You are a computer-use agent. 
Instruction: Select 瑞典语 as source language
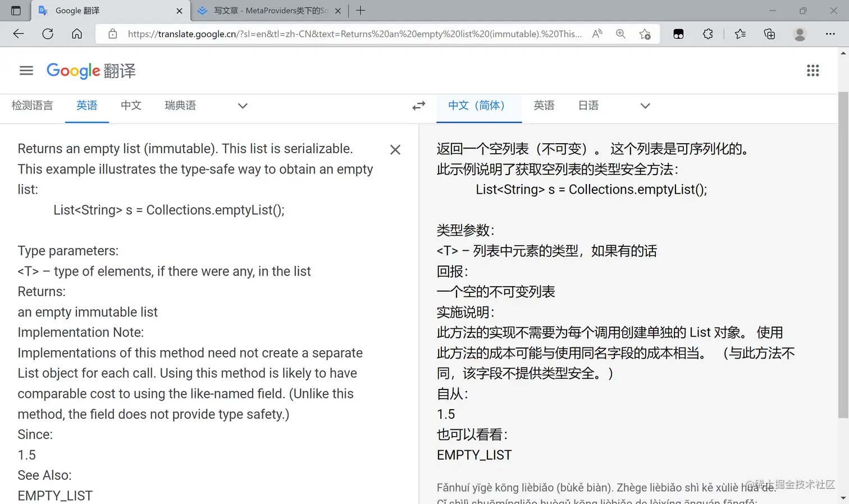click(x=180, y=106)
